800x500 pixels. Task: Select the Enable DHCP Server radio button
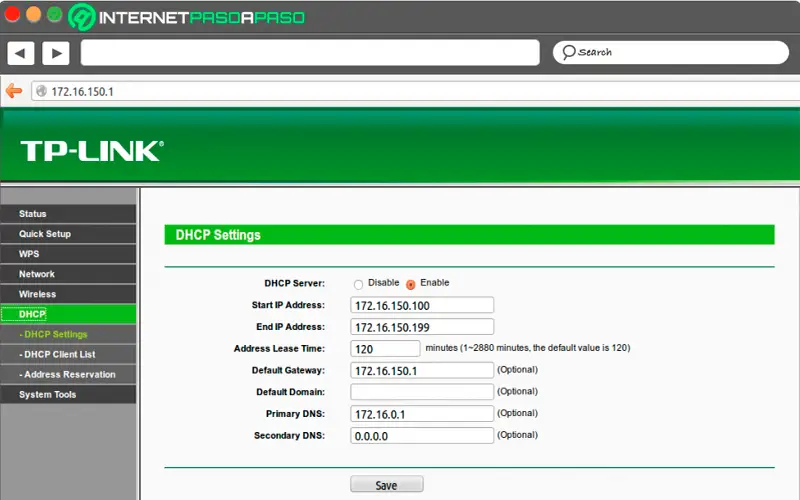point(411,284)
